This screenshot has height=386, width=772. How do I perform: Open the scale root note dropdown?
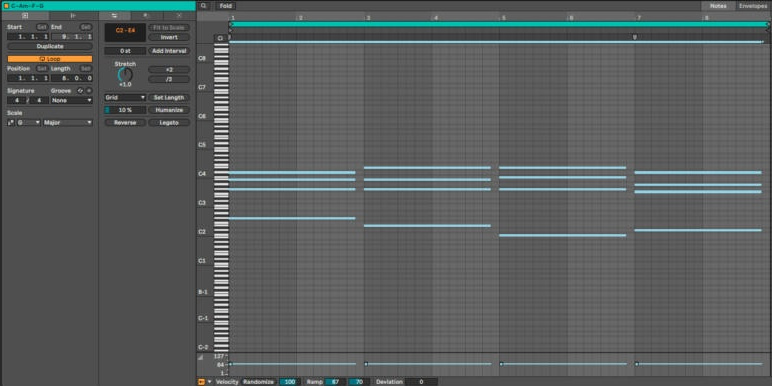[x=29, y=123]
